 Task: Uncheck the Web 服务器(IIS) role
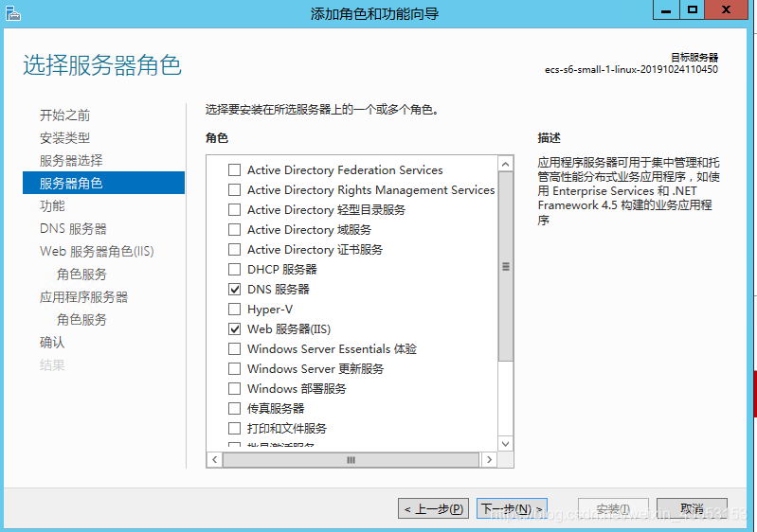coord(234,329)
